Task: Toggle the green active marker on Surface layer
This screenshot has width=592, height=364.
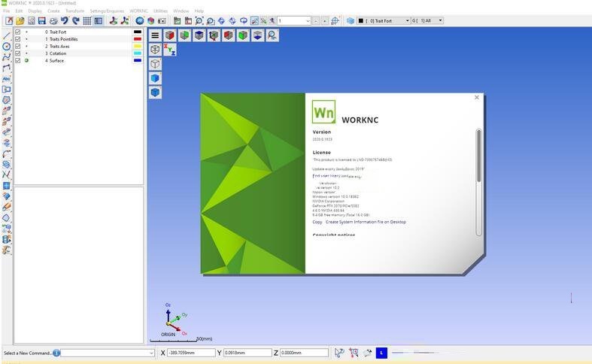Action: pyautogui.click(x=26, y=60)
